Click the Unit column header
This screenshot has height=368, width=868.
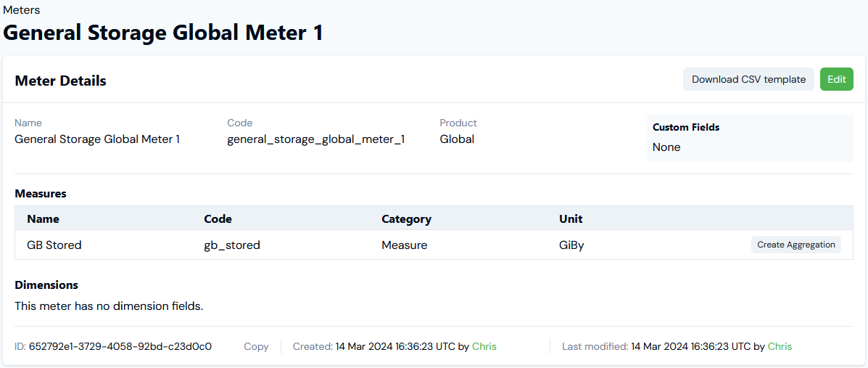coord(571,218)
